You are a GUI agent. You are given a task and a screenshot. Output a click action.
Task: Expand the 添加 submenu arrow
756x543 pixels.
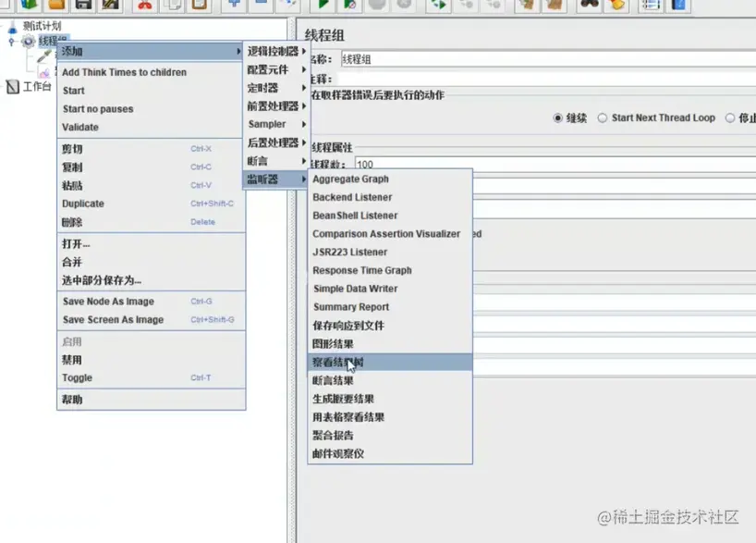pos(238,51)
